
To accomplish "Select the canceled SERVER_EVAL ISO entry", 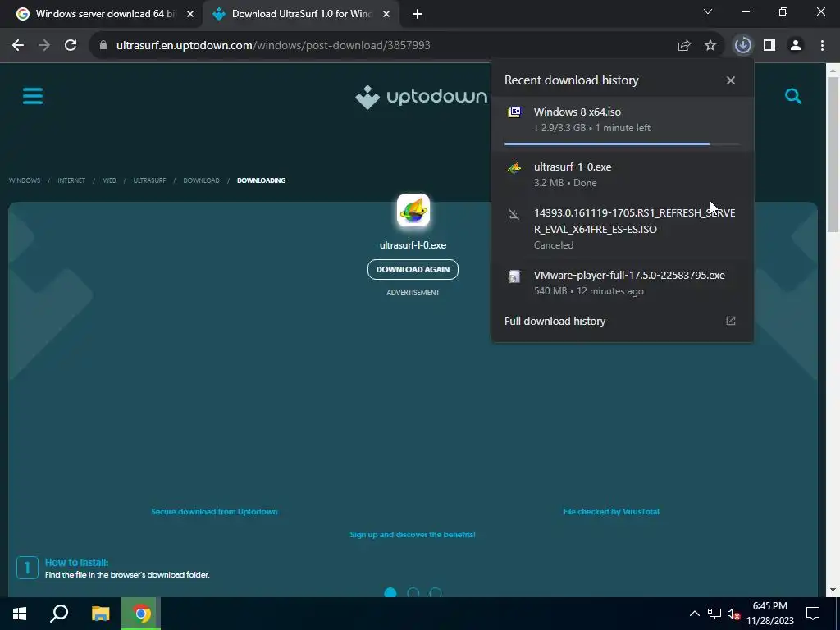I will [x=622, y=229].
